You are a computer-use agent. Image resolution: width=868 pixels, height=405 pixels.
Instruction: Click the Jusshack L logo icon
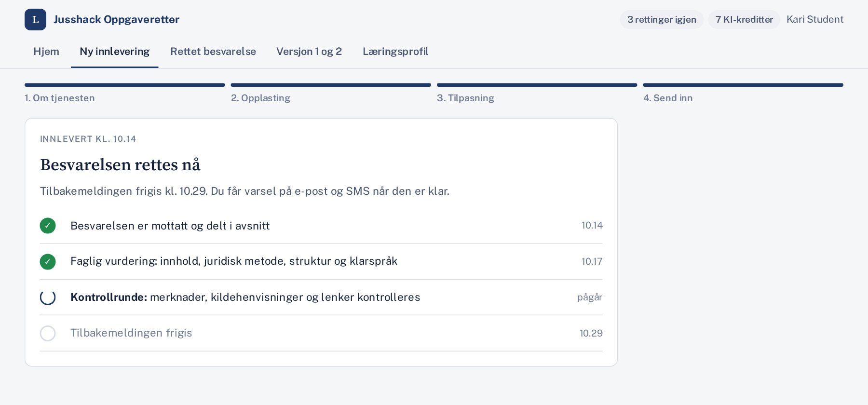click(x=35, y=19)
